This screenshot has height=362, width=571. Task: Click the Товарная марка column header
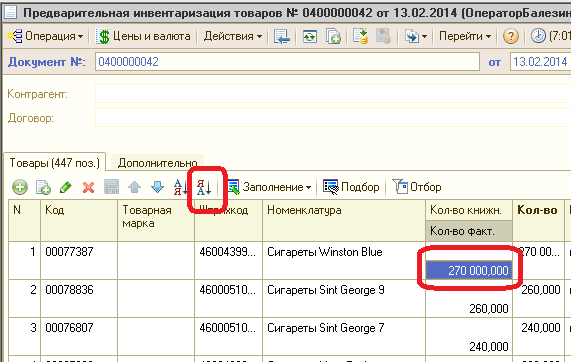click(x=156, y=220)
